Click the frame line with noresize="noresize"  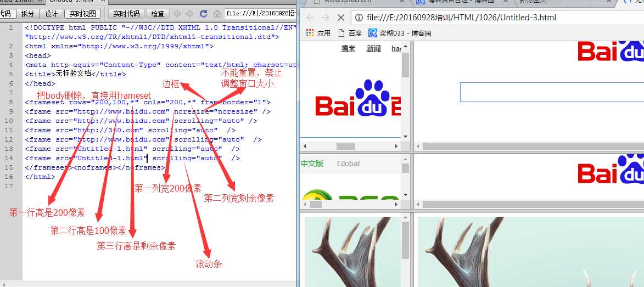click(x=148, y=112)
